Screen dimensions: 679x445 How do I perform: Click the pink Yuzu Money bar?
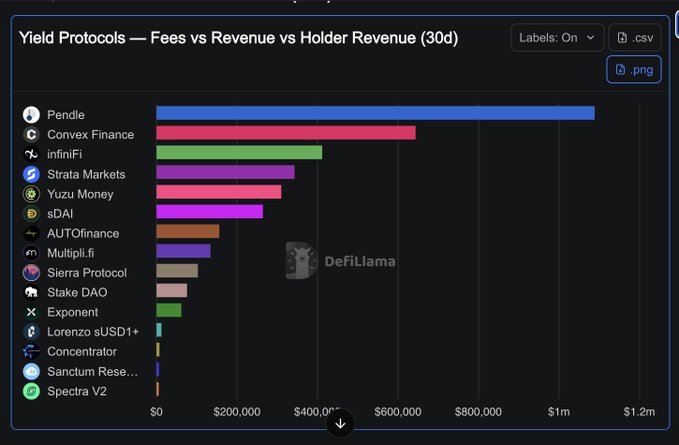coord(219,192)
